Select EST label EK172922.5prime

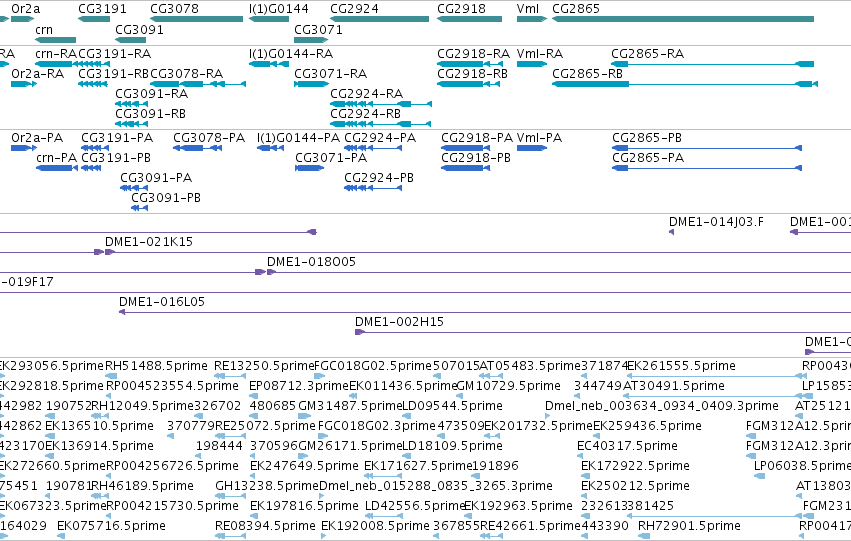click(636, 466)
